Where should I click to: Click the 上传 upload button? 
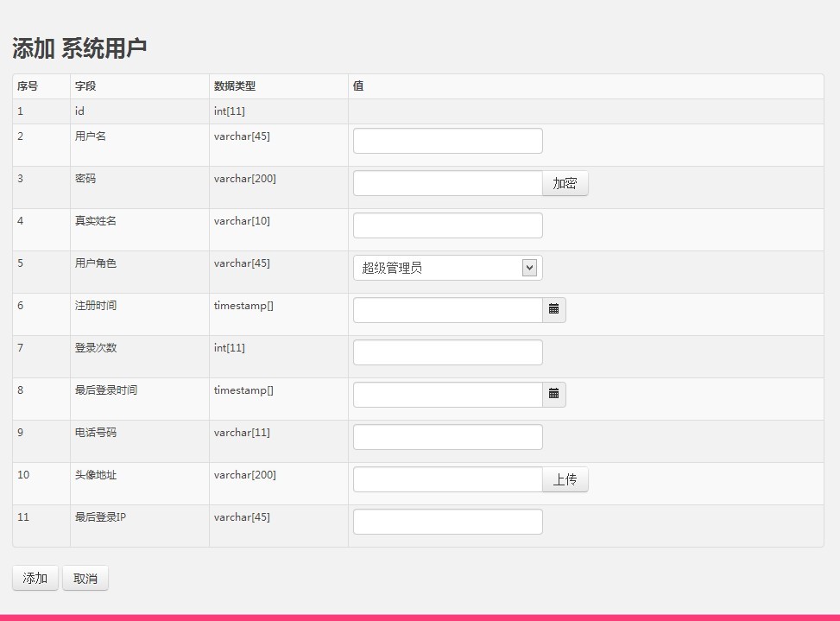[x=565, y=479]
